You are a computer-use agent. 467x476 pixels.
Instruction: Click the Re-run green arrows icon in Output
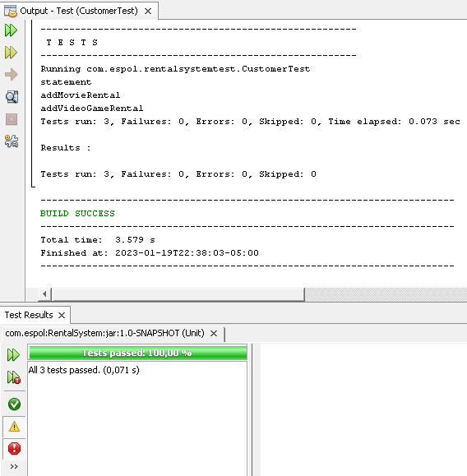[x=12, y=30]
